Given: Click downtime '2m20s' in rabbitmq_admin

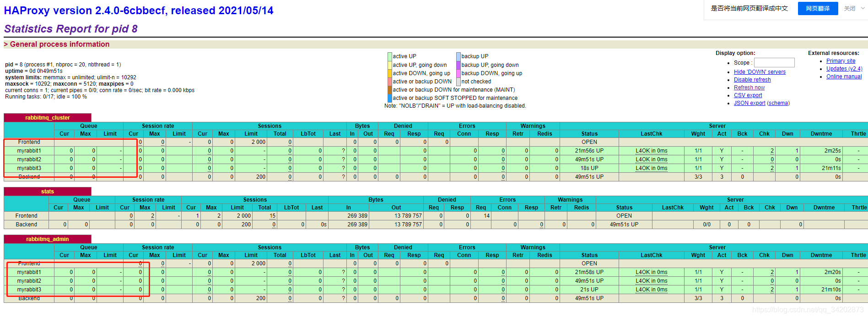Looking at the screenshot, I should (833, 272).
